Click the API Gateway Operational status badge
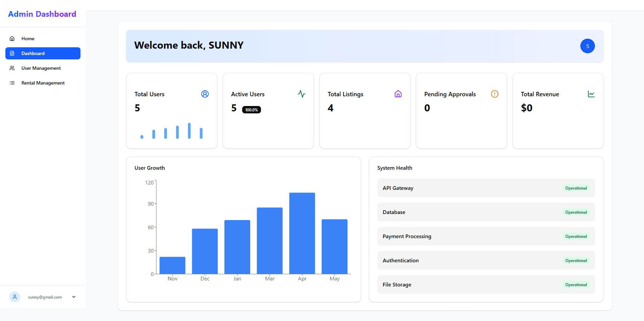Viewport: 644px width, 321px height. point(576,188)
